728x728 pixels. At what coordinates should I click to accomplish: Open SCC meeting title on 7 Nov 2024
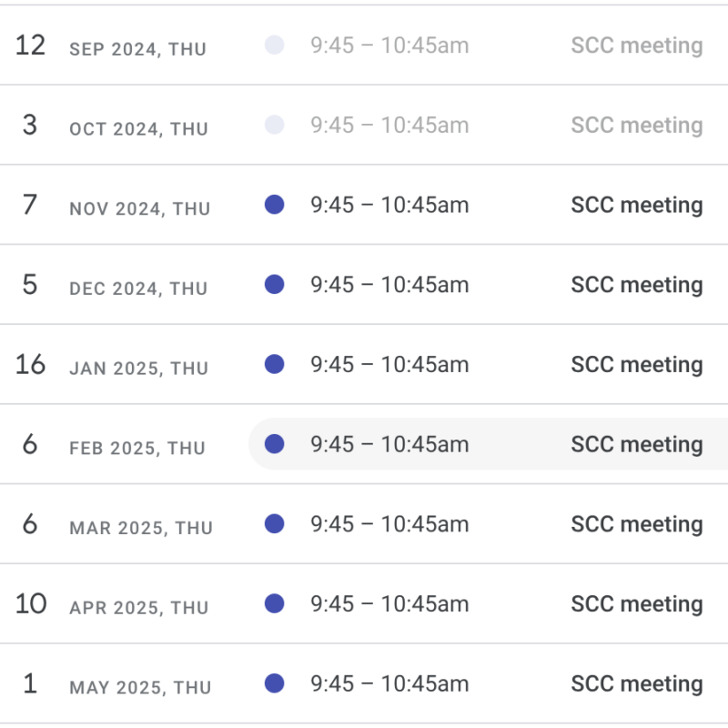click(636, 206)
